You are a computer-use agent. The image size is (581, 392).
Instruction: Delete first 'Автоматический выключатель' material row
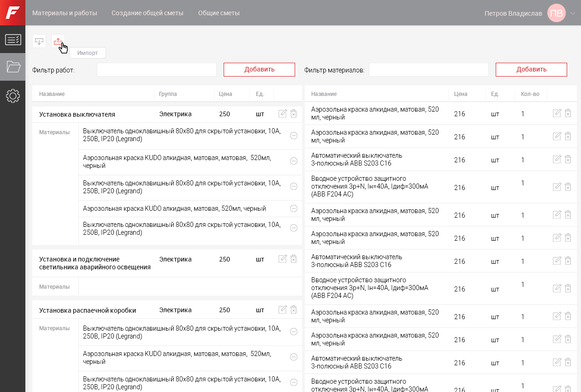pyautogui.click(x=568, y=160)
